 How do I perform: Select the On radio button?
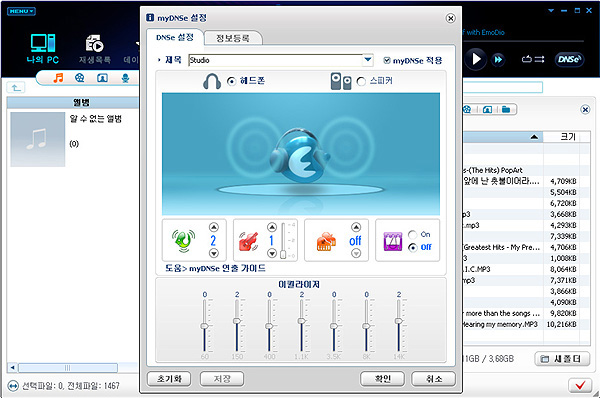tap(412, 235)
